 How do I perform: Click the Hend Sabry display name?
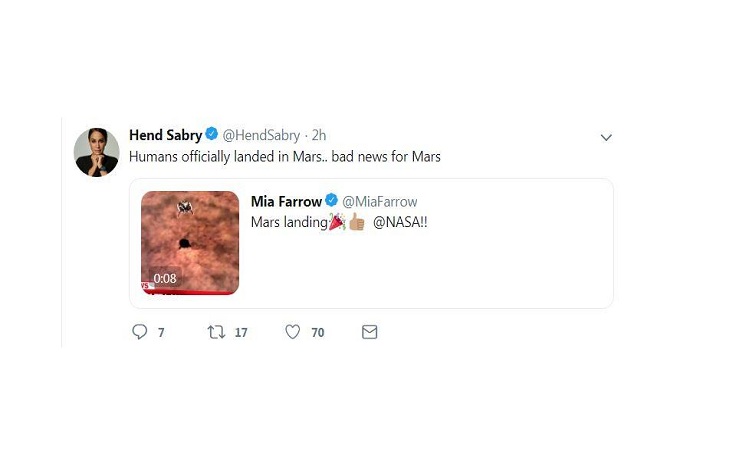165,135
